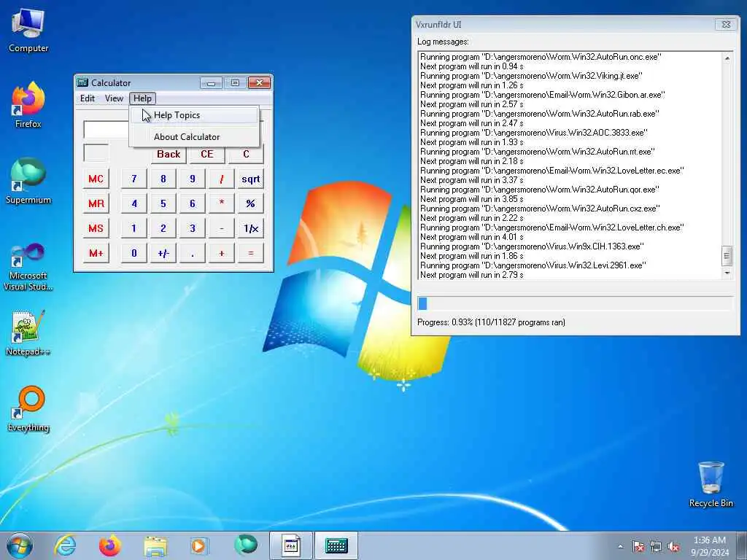The width and height of the screenshot is (747, 560).
Task: Click the 1 digit button
Action: point(134,228)
